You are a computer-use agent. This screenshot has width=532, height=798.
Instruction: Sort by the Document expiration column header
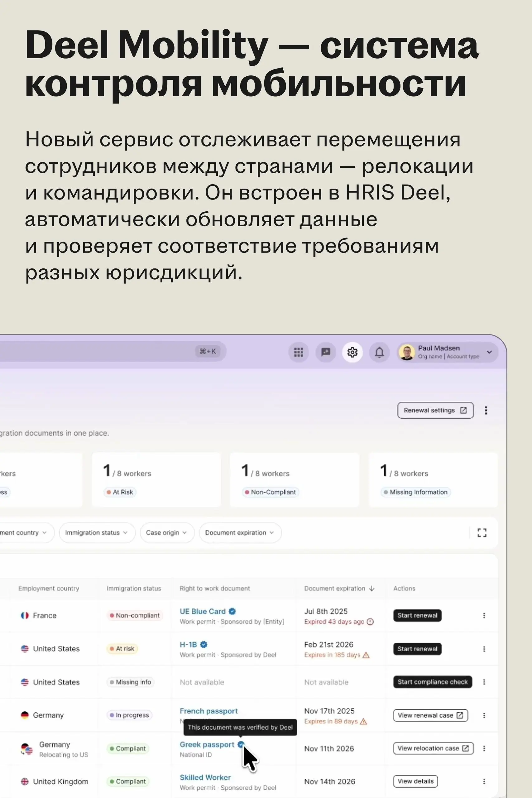(x=340, y=589)
